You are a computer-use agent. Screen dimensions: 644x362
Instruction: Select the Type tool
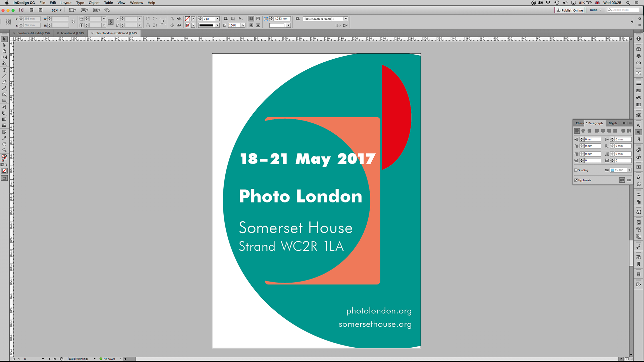click(x=4, y=70)
